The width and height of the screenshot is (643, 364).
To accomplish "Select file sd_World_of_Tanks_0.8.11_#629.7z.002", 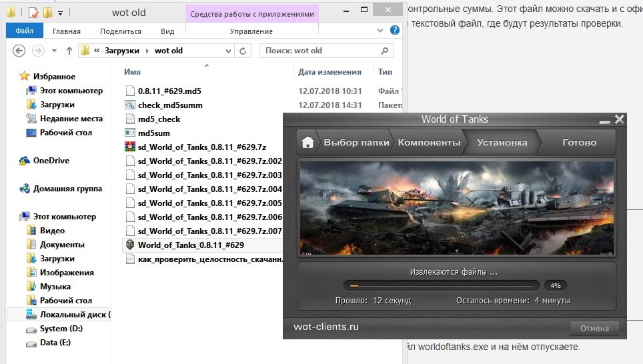I will pos(210,161).
